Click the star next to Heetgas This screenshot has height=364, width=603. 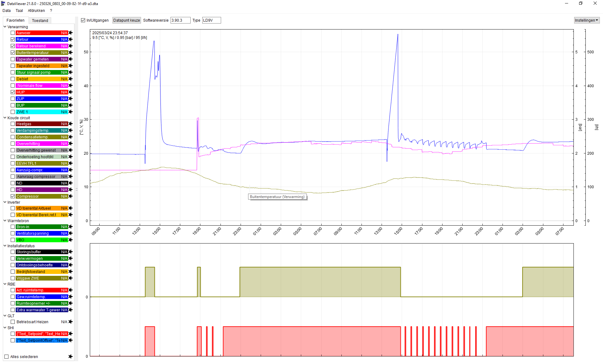point(71,124)
